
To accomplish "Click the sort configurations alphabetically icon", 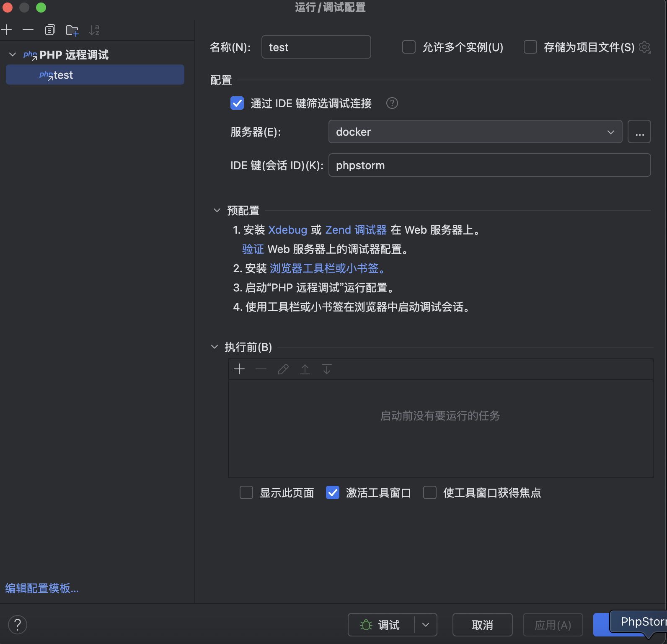I will point(94,30).
